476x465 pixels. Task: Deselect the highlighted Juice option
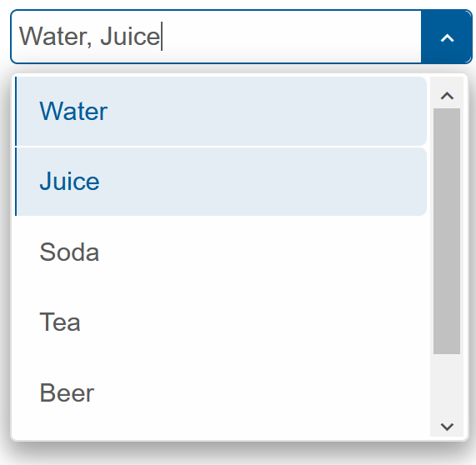tap(221, 182)
